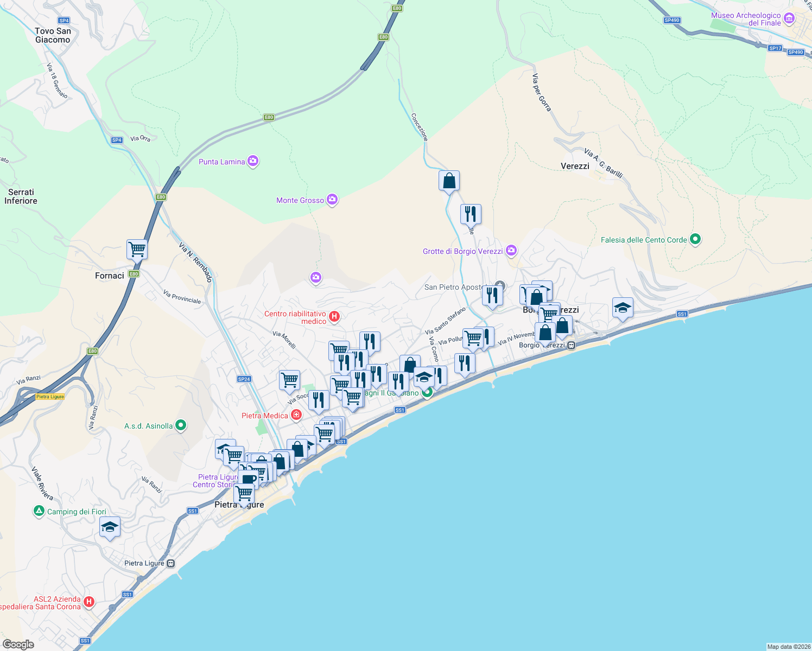Open the tree marker at A.s.d. Asinolla
812x651 pixels.
click(180, 425)
